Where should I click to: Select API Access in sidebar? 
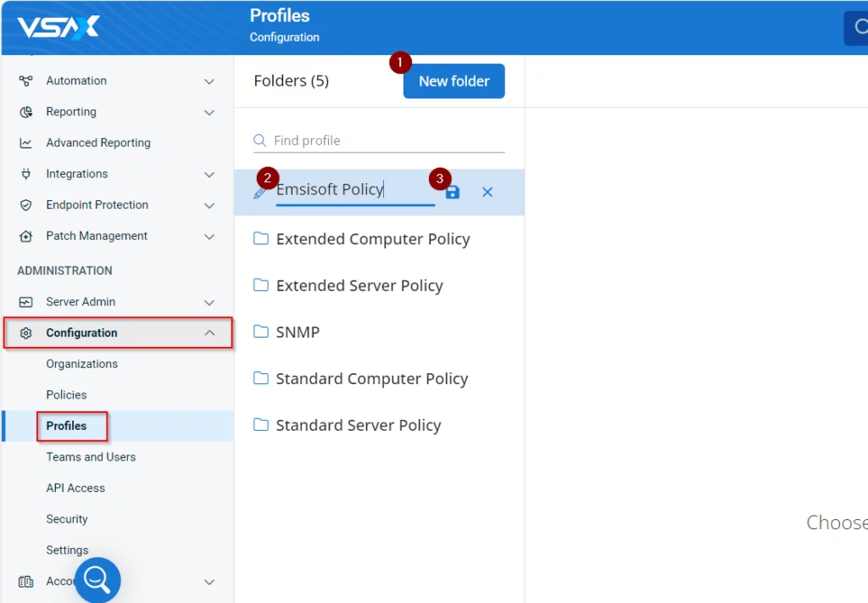coord(75,488)
